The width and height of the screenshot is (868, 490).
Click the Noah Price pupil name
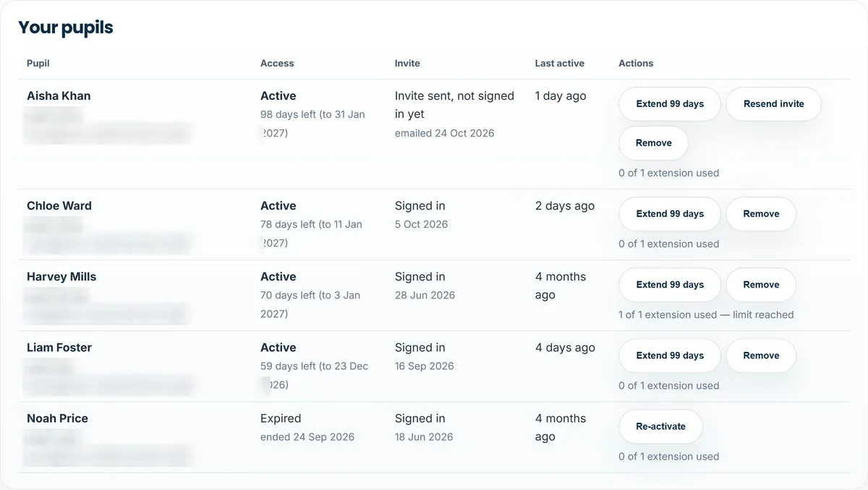coord(57,418)
